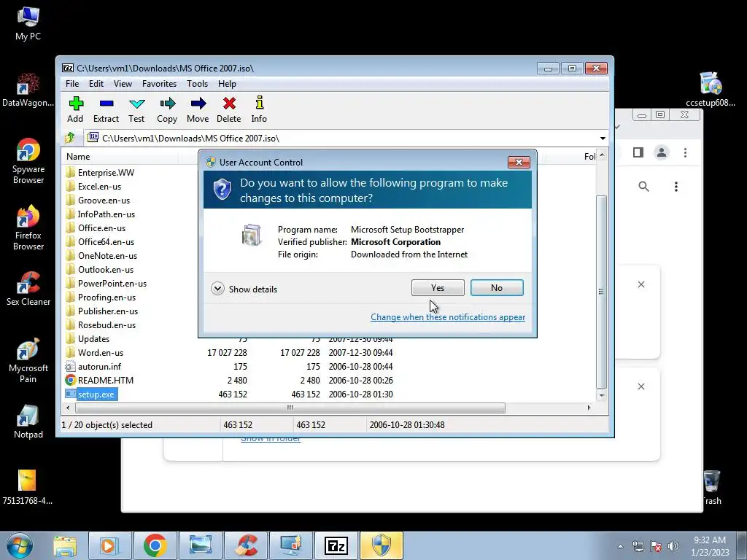Select the Sex Cleaner desktop shortcut
Screen dimensions: 747x560
28,289
